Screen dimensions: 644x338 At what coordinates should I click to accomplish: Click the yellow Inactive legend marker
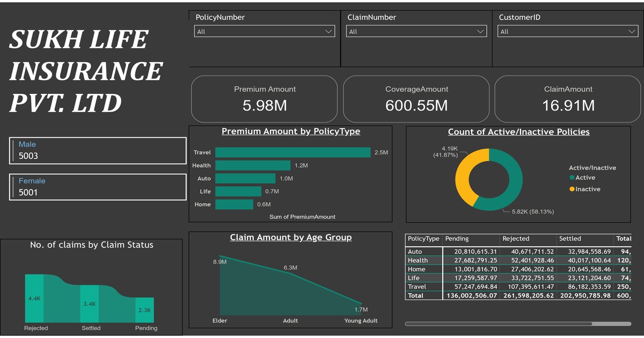572,189
